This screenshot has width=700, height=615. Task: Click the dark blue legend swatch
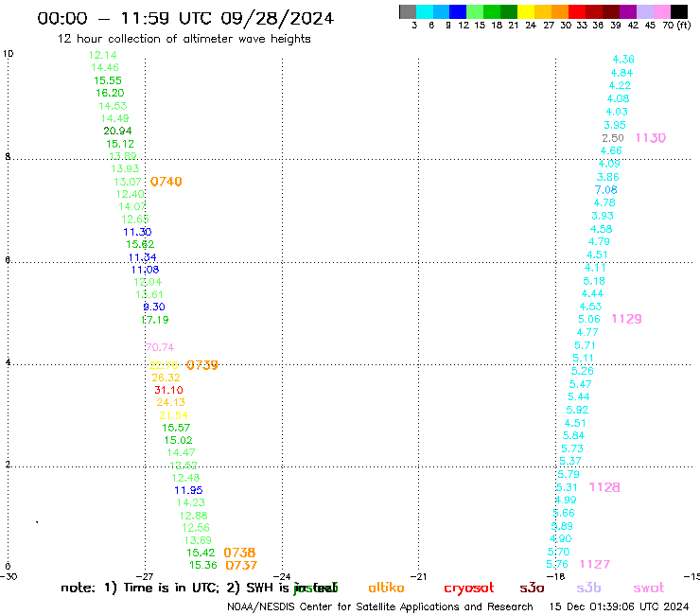point(458,11)
